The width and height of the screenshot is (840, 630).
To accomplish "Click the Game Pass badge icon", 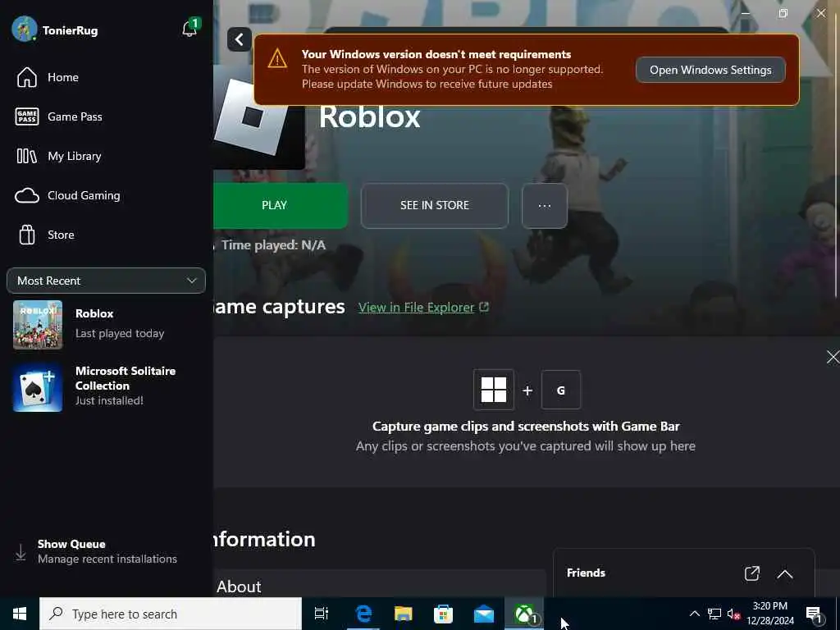I will click(x=27, y=116).
